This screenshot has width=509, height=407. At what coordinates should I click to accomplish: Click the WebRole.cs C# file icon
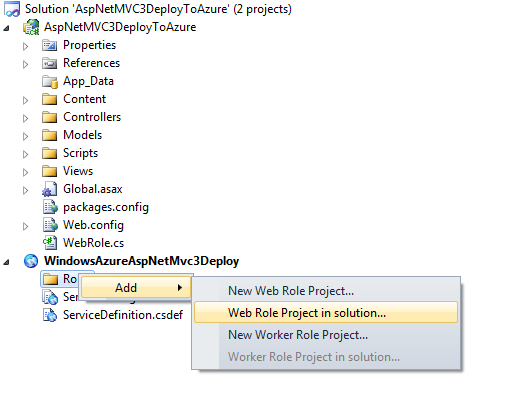pos(50,243)
